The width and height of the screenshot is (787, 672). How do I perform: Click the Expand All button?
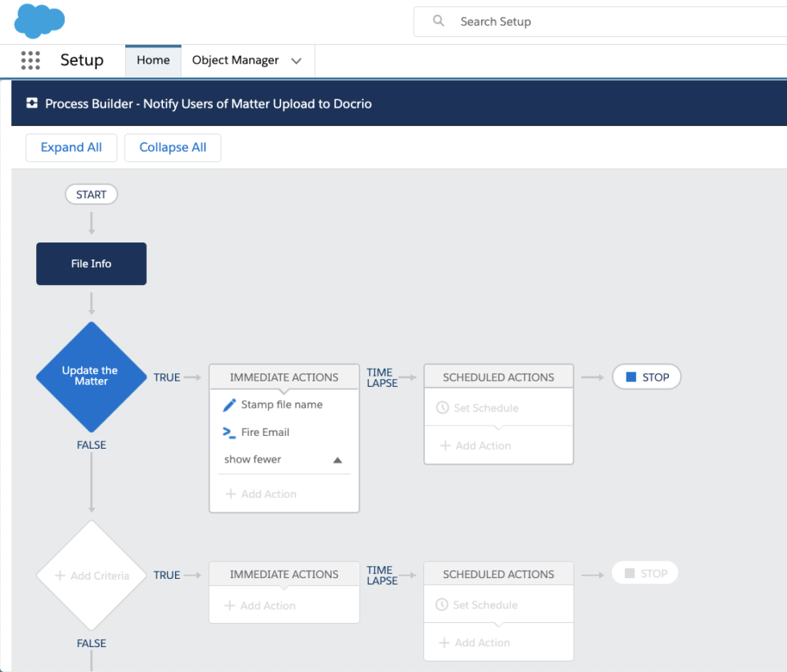71,148
